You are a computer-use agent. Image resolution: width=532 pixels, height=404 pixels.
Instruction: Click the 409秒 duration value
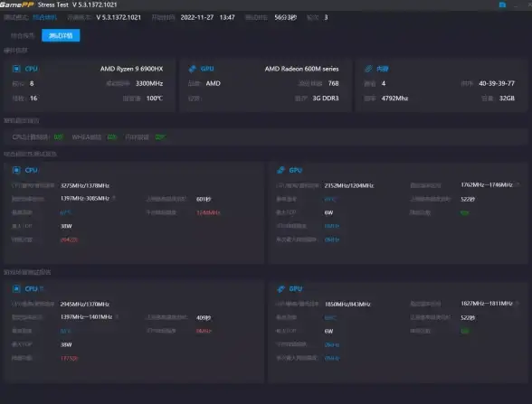[x=204, y=318]
